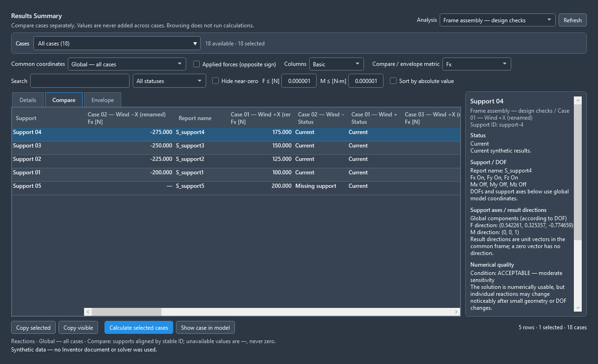Switch to the Details tab

pos(28,100)
